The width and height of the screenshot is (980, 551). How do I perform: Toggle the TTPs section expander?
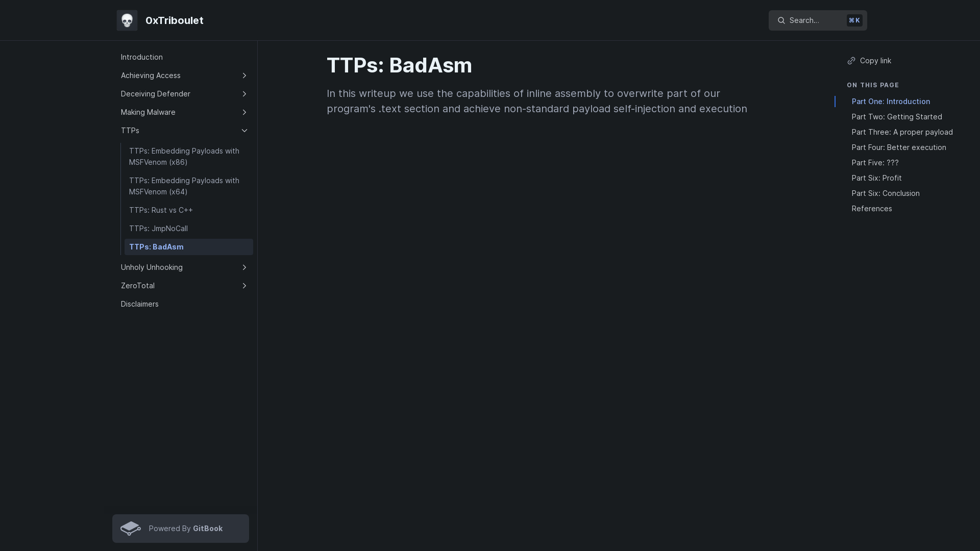coord(244,131)
